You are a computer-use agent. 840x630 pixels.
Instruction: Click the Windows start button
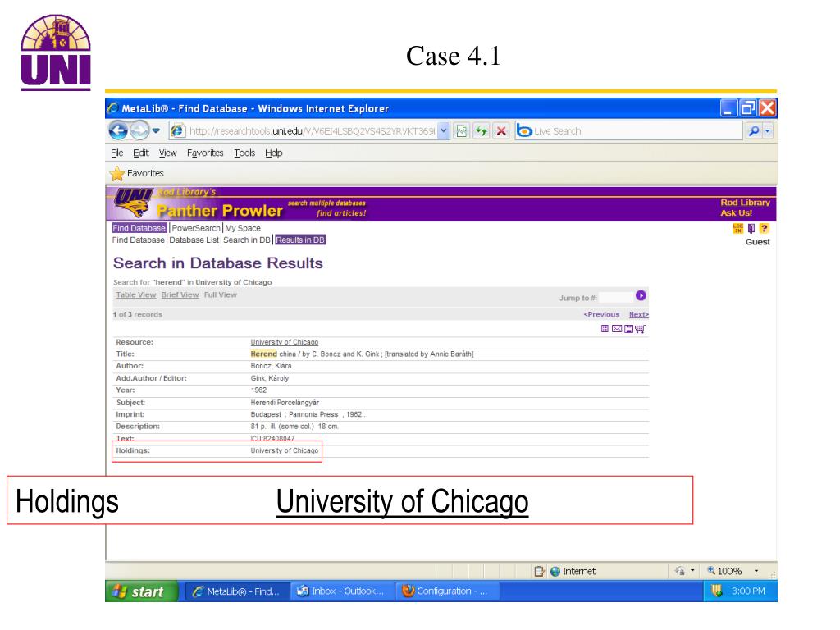[141, 591]
